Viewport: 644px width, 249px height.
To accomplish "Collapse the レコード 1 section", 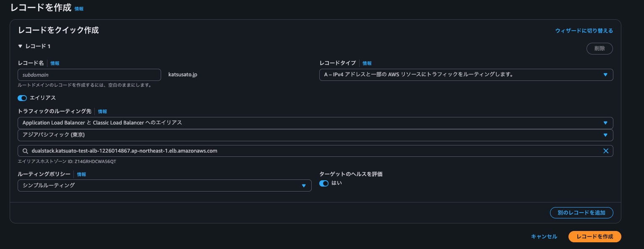I will (20, 46).
